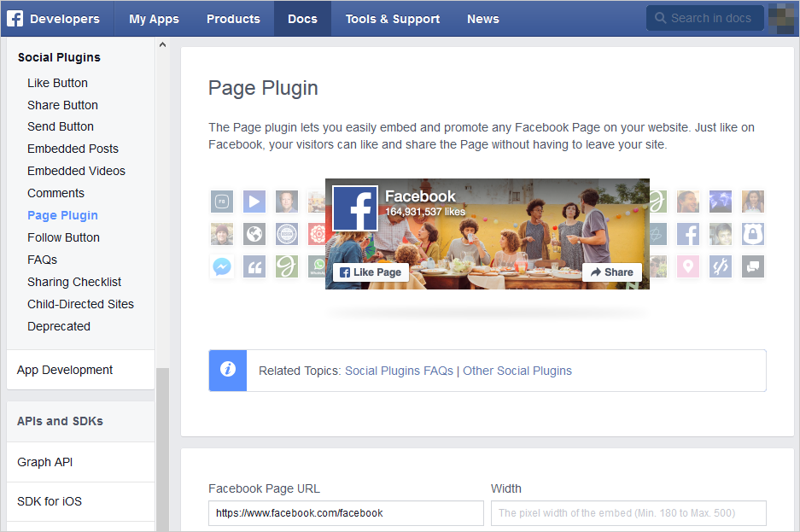Screen dimensions: 800x532
Task: Click the rounded-square FB icon tile
Action: click(222, 202)
